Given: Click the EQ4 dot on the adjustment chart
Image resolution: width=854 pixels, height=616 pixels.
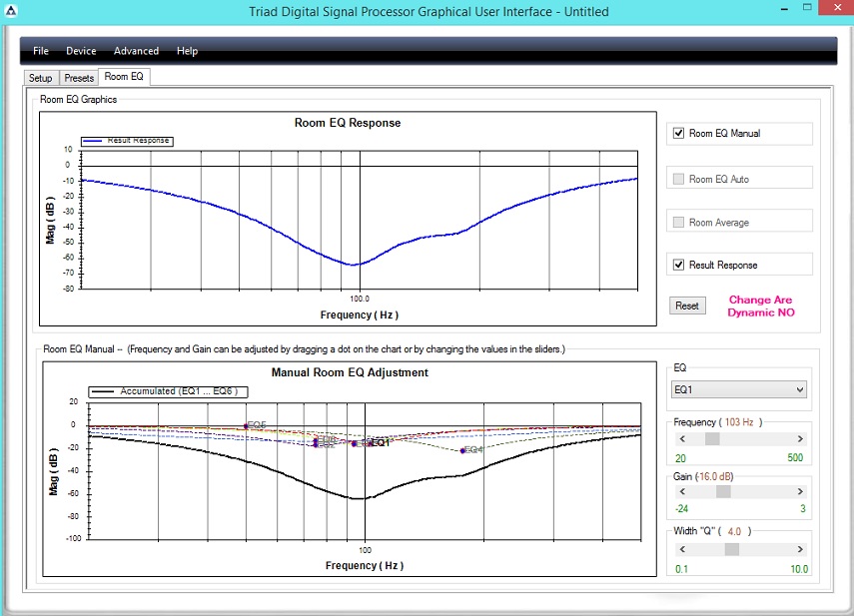Looking at the screenshot, I should coord(462,450).
